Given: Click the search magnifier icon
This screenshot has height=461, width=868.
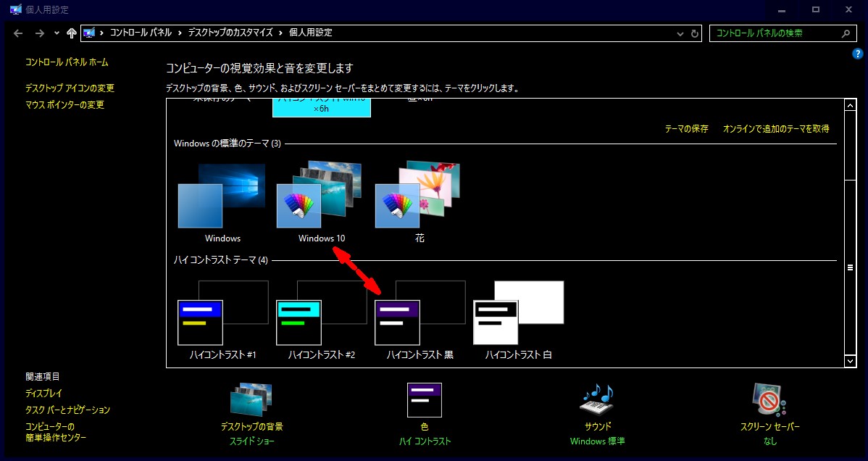Looking at the screenshot, I should click(846, 33).
